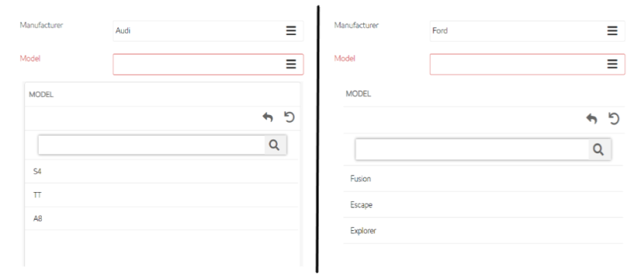
Task: Click the back arrow in Audi model panel
Action: [x=268, y=117]
